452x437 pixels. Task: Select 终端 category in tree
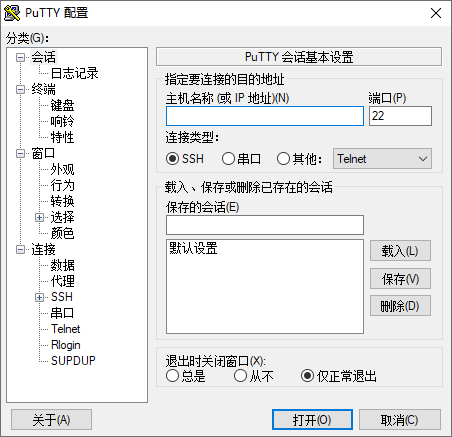point(43,89)
